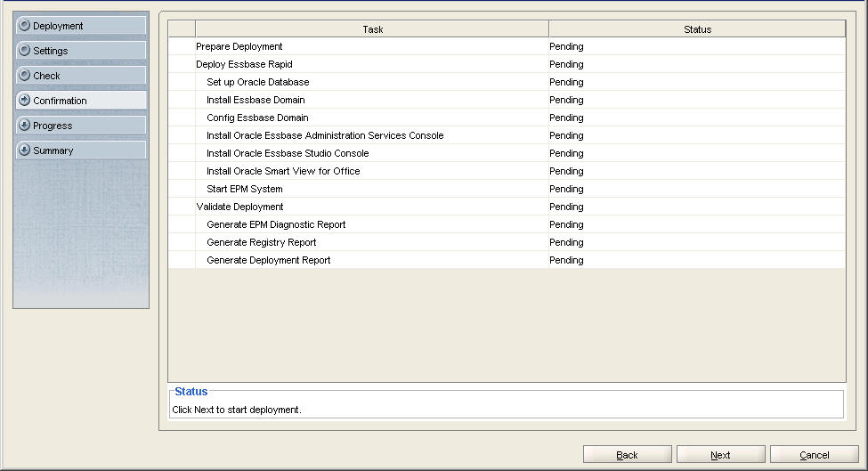This screenshot has width=868, height=471.
Task: Click the Settings step icon
Action: point(24,50)
